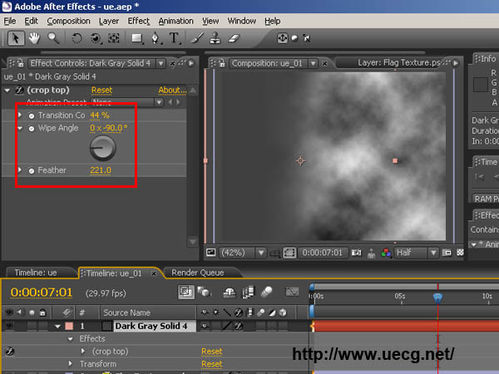Toggle Feather stopwatch keyframing
The width and height of the screenshot is (499, 374).
click(x=31, y=171)
